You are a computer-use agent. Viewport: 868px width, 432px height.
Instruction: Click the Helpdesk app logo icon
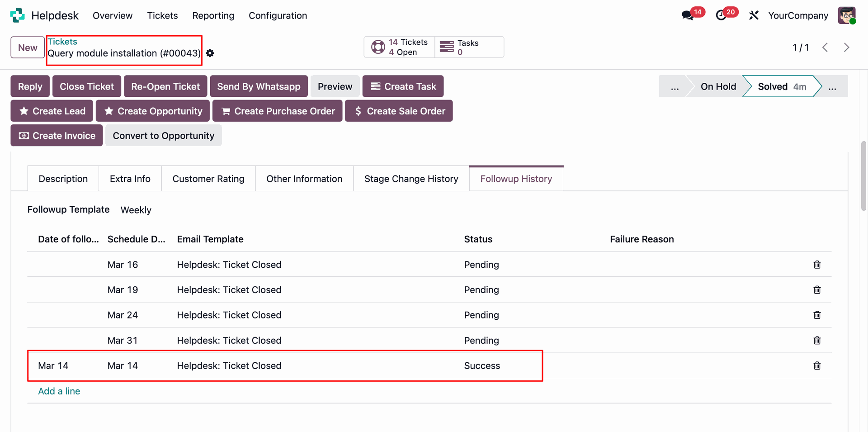tap(17, 15)
